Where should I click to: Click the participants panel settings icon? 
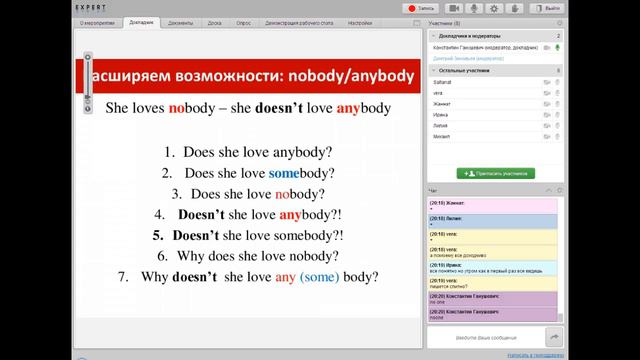tap(560, 23)
